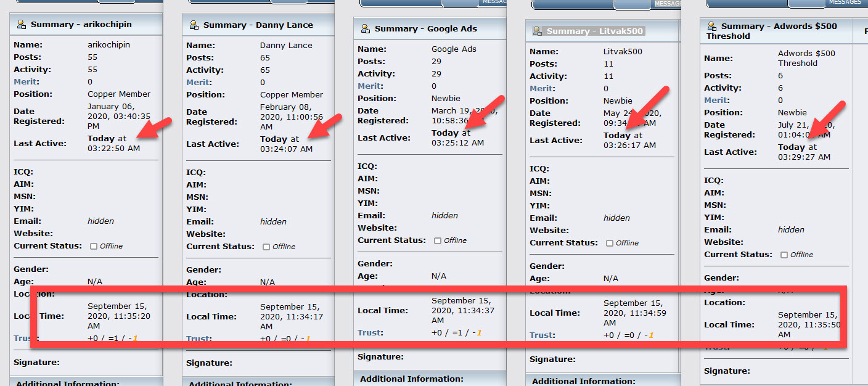The image size is (868, 386).
Task: Click the posts count '65' for Danny Lance
Action: 265,58
